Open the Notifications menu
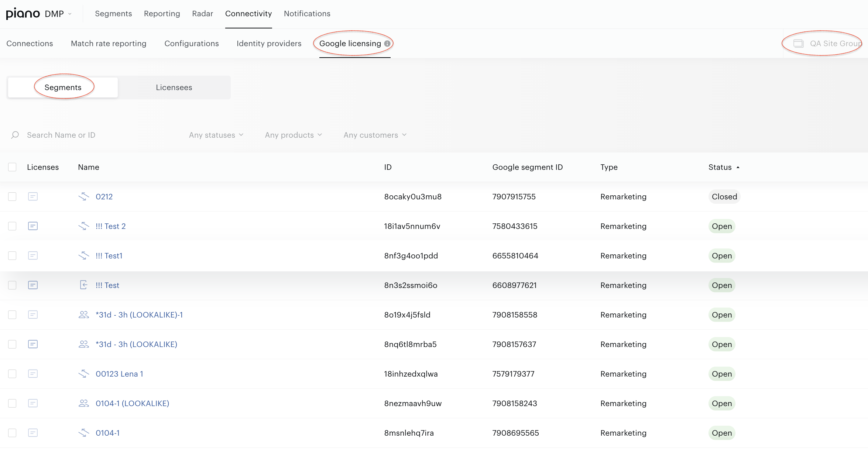 click(307, 14)
